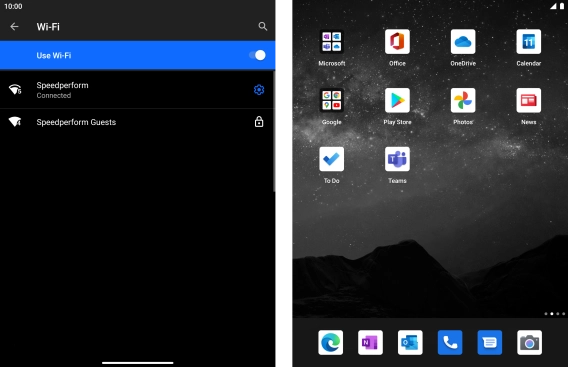This screenshot has width=568, height=367.
Task: Tap the cellular signal status icon
Action: [x=553, y=6]
